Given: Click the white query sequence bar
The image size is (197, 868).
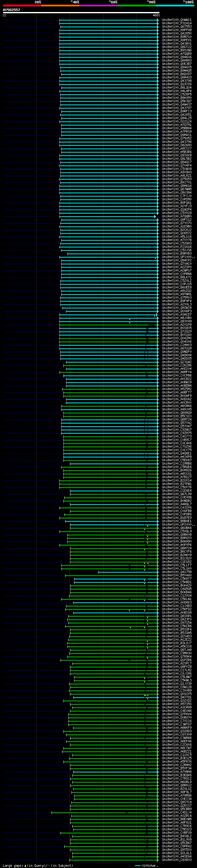Looking at the screenshot, I should [81, 13].
